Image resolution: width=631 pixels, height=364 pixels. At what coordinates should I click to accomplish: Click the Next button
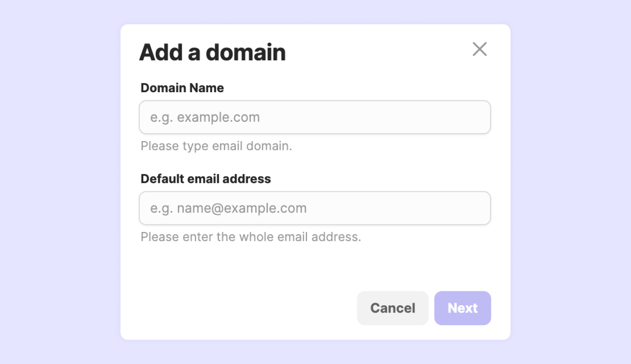point(462,308)
